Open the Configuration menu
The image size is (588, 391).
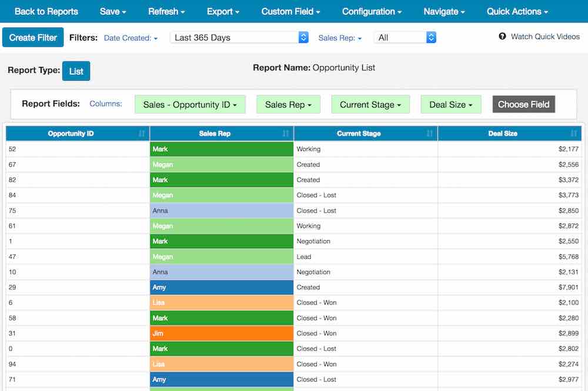tap(371, 11)
